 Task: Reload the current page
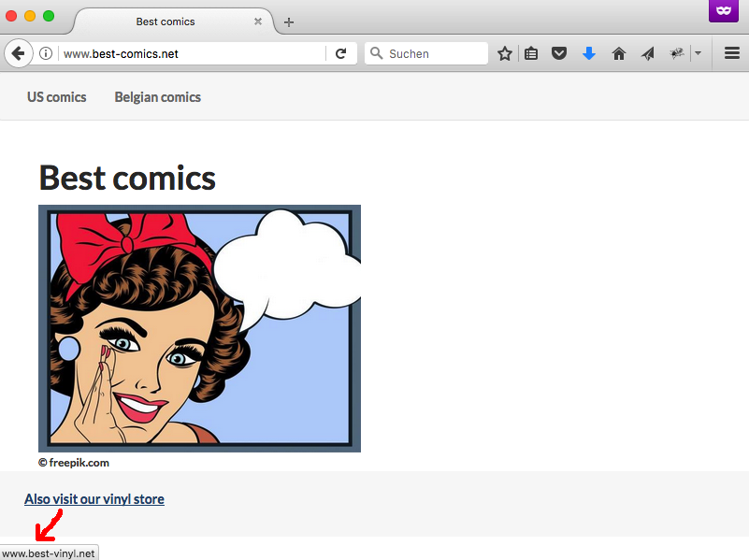[x=340, y=53]
